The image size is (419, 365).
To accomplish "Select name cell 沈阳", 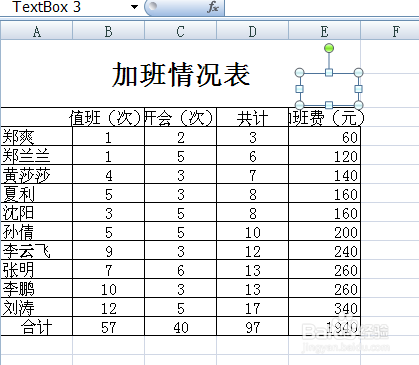I will [x=37, y=212].
